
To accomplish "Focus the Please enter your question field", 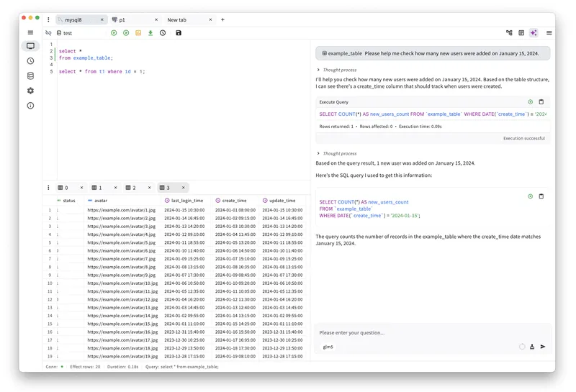I will coord(433,332).
